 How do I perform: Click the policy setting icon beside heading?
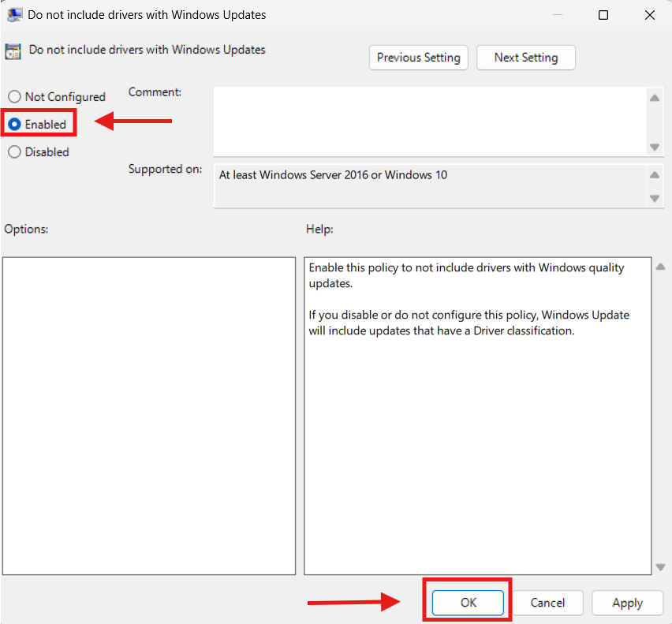click(x=13, y=51)
